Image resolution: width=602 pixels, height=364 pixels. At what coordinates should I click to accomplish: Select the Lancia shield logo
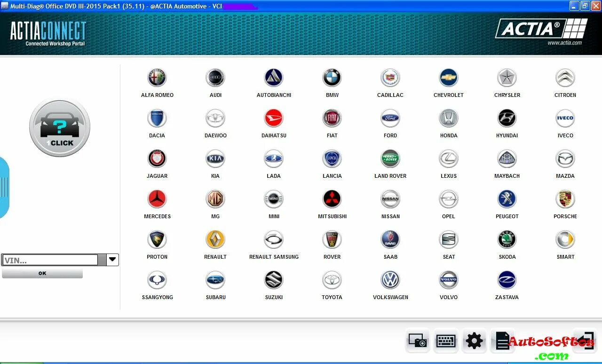(x=332, y=158)
